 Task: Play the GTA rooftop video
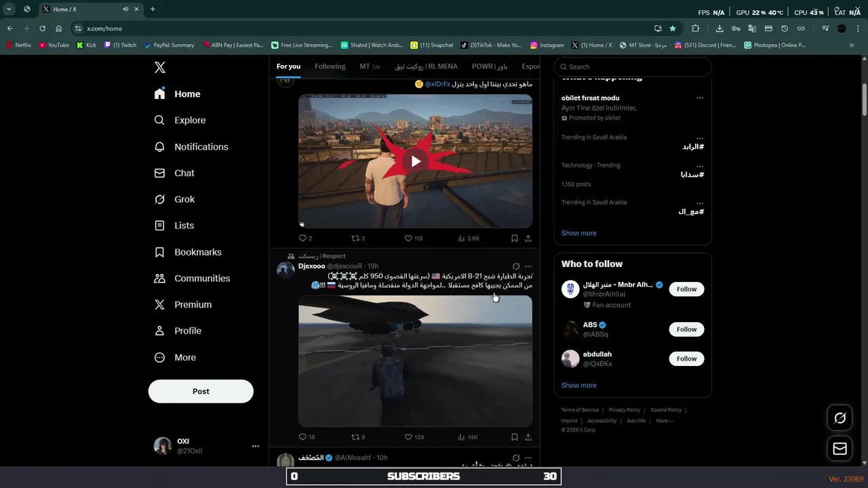pyautogui.click(x=416, y=161)
